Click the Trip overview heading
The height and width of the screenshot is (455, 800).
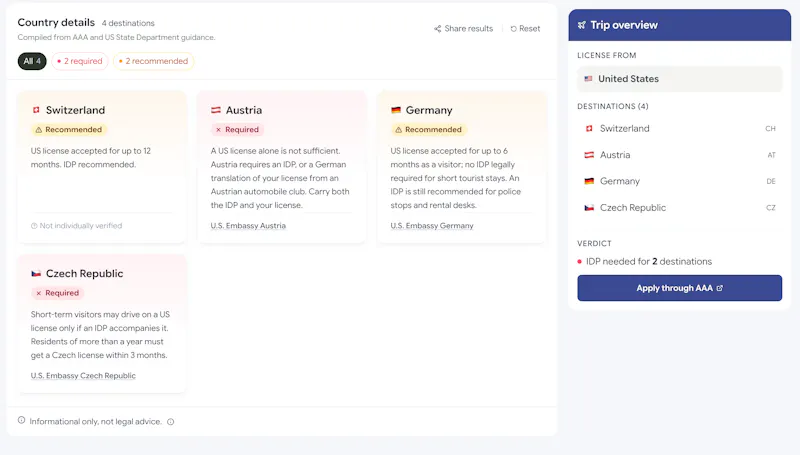624,25
